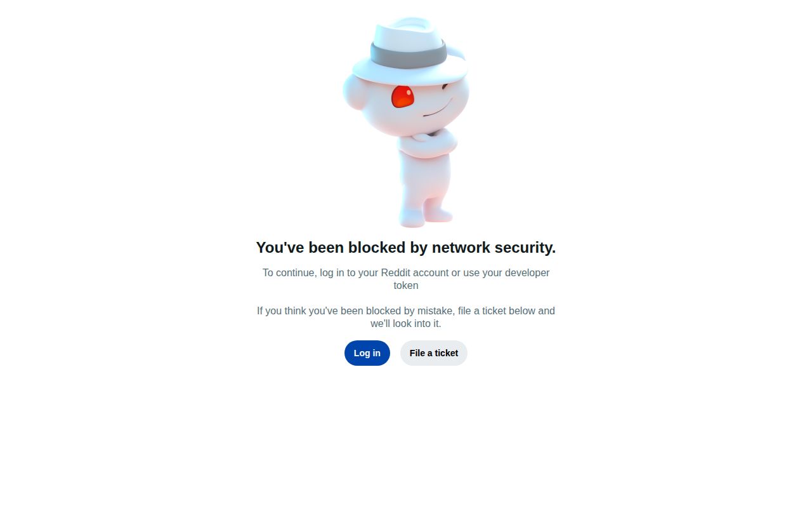Click the blue Log in button
This screenshot has width=812, height=508.
pyautogui.click(x=367, y=353)
